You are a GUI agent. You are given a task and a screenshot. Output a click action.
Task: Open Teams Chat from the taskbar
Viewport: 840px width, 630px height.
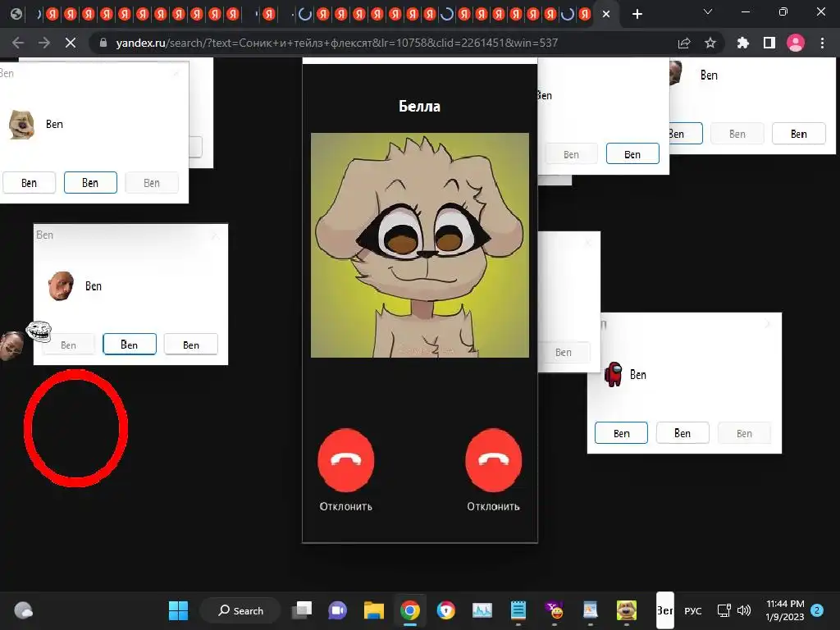[x=337, y=610]
